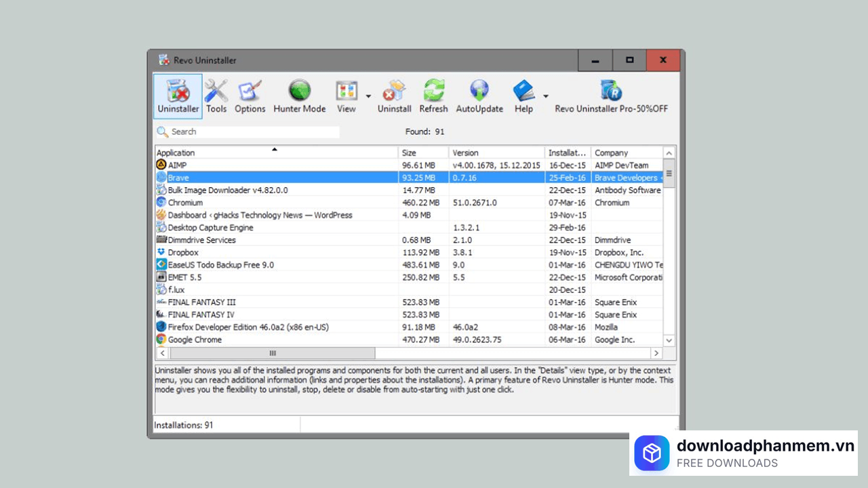Viewport: 868px width, 488px height.
Task: Select Dashboard gHacks Technology News icon
Action: point(161,215)
